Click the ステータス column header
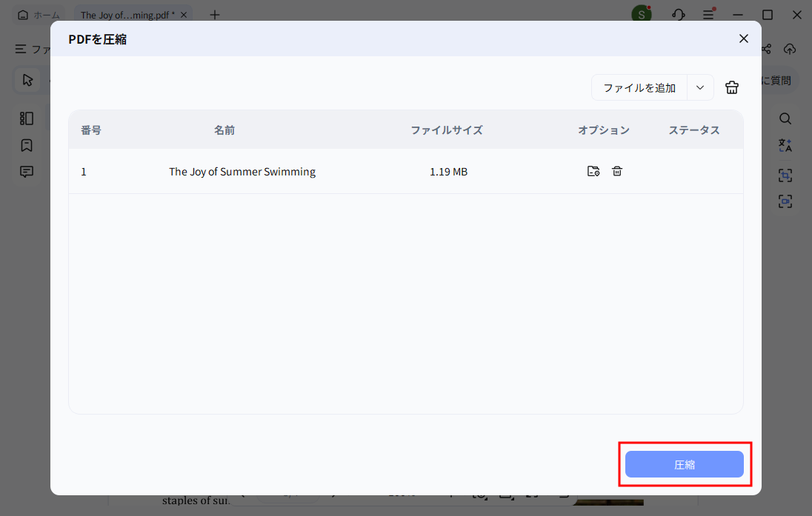 click(694, 130)
